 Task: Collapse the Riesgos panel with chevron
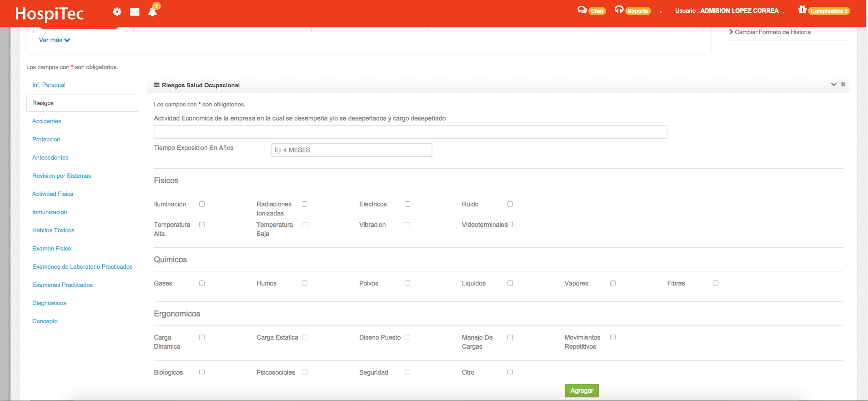click(833, 85)
